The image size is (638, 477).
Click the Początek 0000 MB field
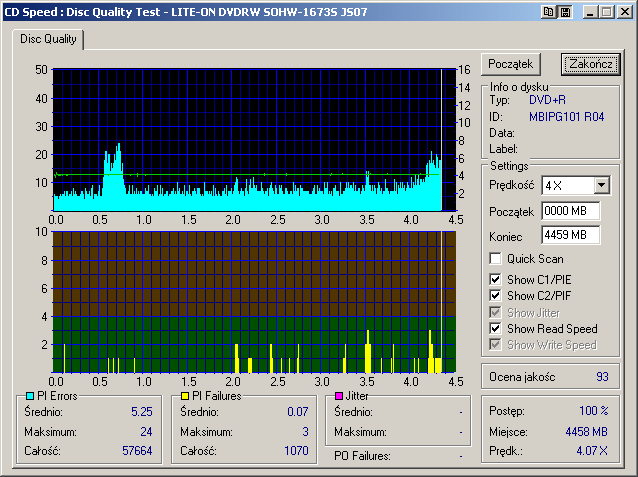[571, 211]
